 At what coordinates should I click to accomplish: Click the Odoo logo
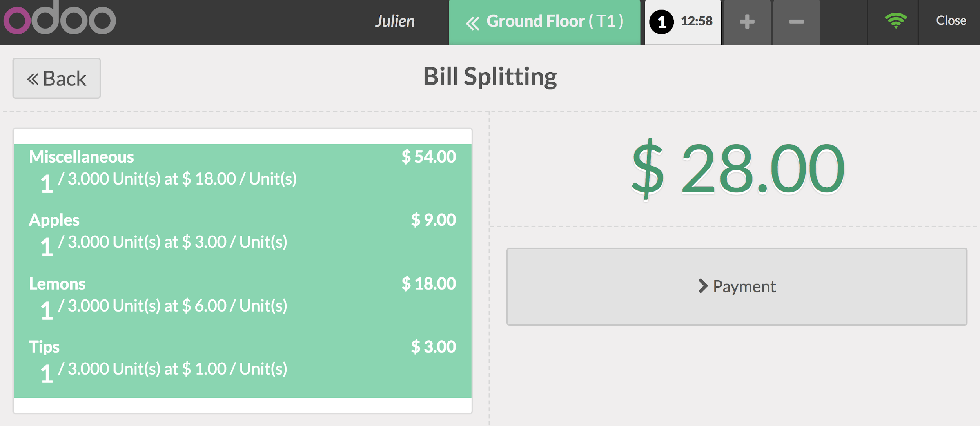[x=60, y=19]
